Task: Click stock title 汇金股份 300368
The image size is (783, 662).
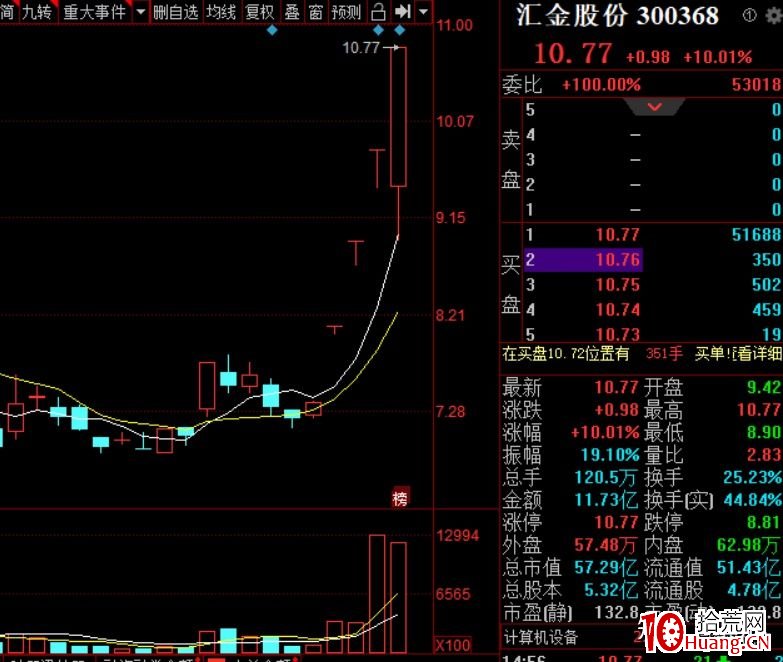Action: [x=618, y=15]
